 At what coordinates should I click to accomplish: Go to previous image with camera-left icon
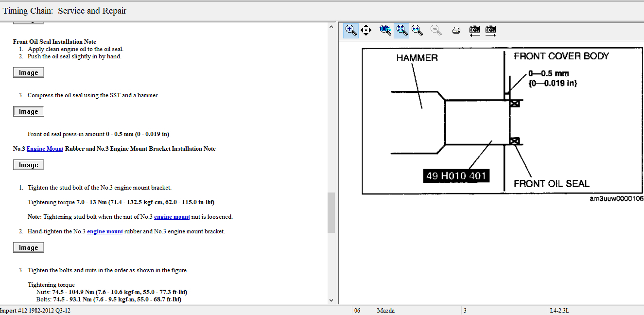point(475,30)
